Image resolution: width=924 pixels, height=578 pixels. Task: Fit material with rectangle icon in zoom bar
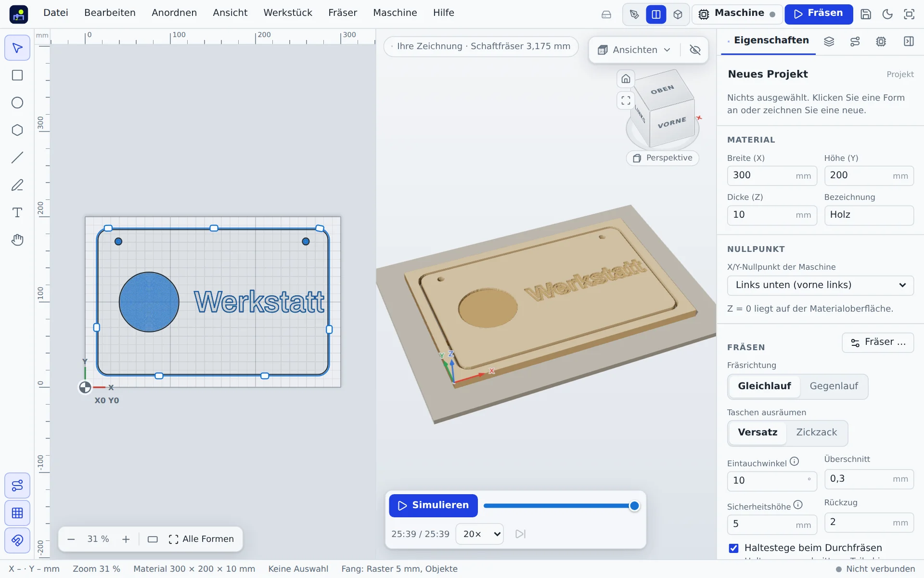(x=153, y=539)
